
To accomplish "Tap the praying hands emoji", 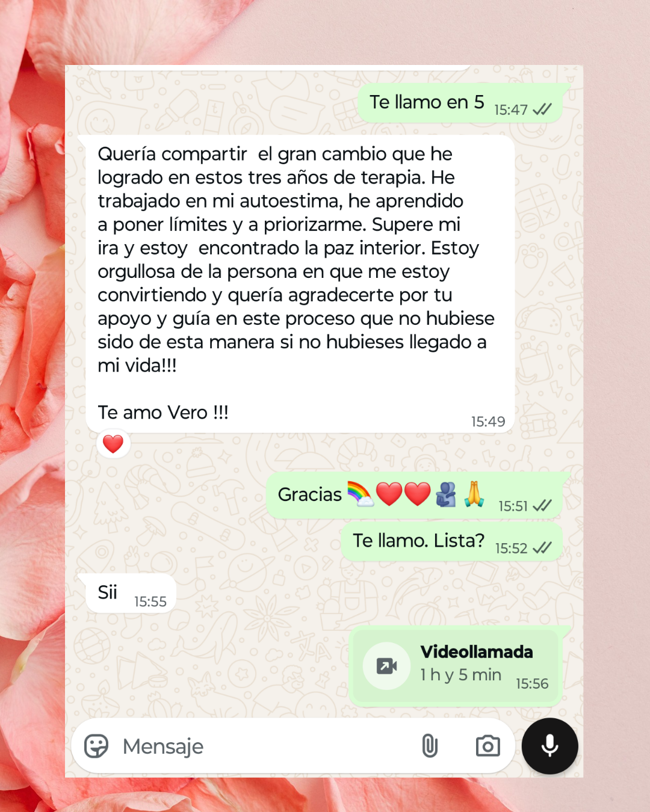I will coord(474,494).
